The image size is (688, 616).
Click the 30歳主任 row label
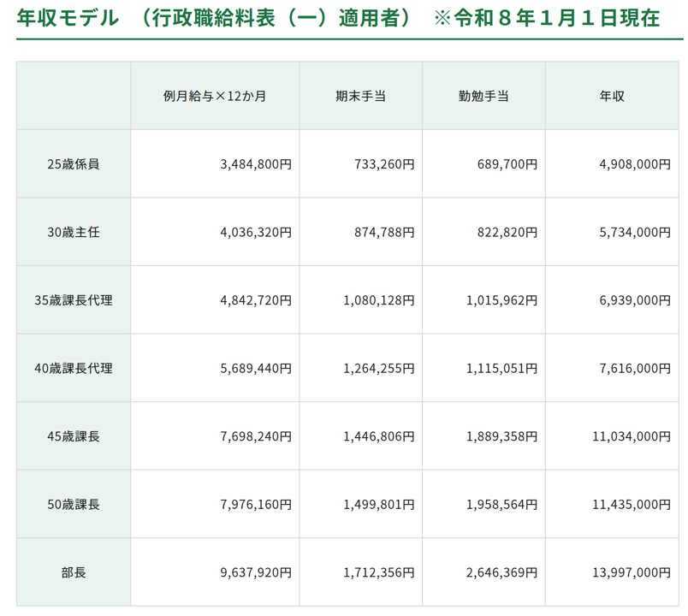pyautogui.click(x=73, y=231)
